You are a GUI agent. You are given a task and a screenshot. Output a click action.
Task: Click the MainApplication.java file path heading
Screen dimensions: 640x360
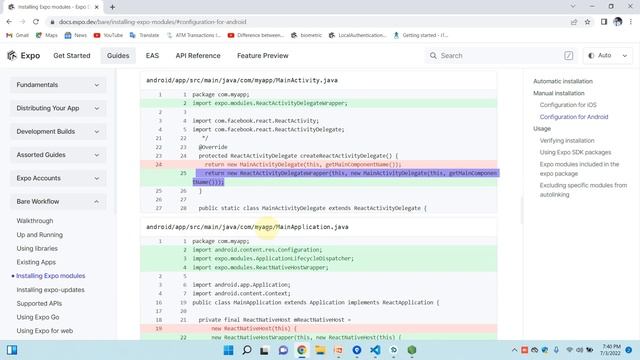(x=247, y=227)
